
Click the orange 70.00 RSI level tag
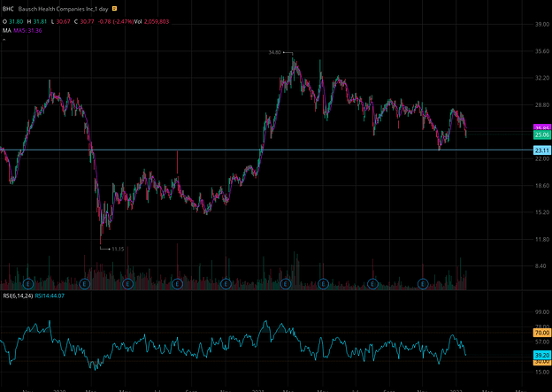(542, 333)
